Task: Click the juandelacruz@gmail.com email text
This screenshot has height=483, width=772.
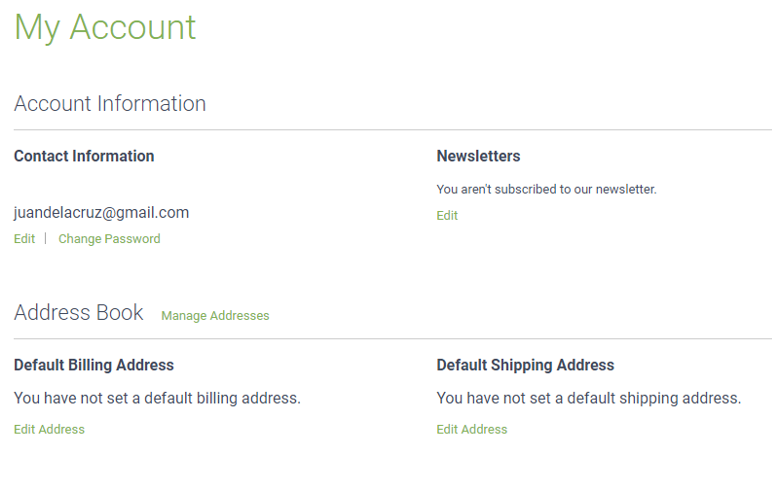Action: coord(101,213)
